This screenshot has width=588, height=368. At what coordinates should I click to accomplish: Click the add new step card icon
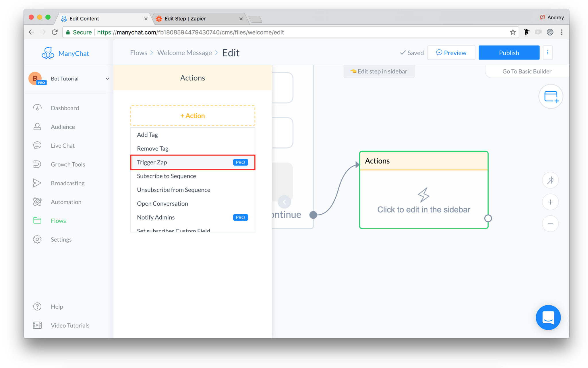pos(551,97)
